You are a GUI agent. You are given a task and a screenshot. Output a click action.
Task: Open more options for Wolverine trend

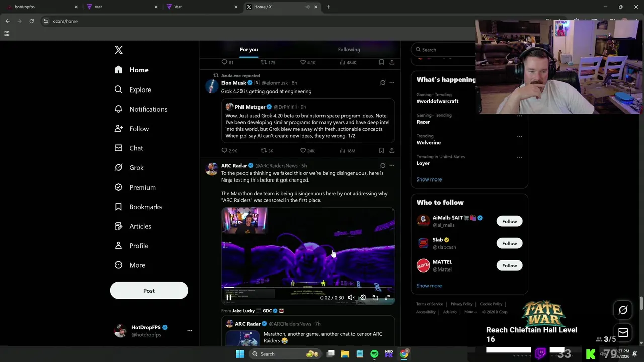pos(519,136)
